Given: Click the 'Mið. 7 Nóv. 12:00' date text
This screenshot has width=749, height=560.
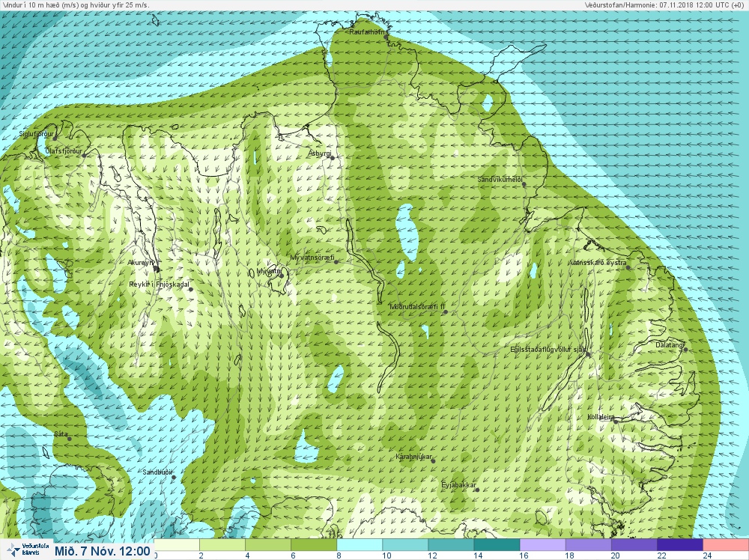Looking at the screenshot, I should (x=102, y=552).
